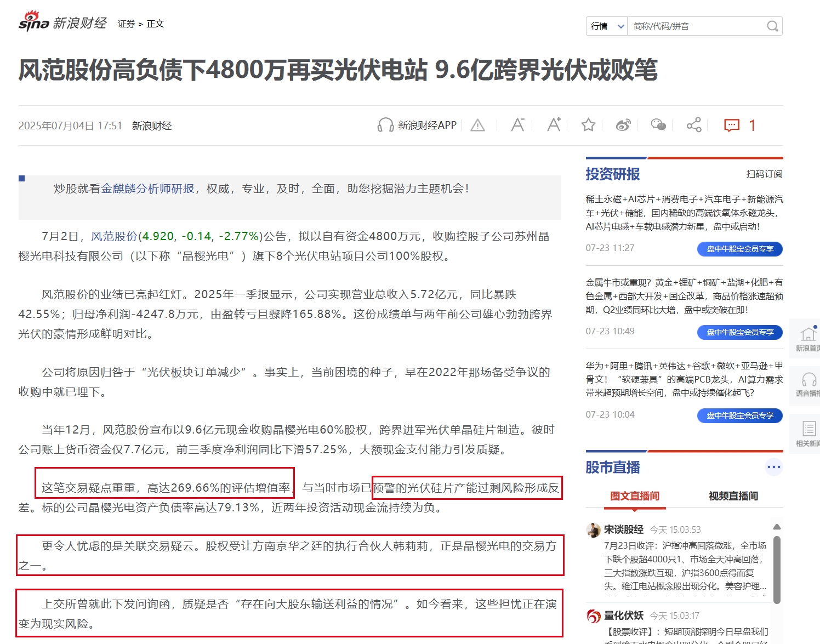This screenshot has height=644, width=820.
Task: Click the timestamp 07-23 11:27
Action: 610,248
